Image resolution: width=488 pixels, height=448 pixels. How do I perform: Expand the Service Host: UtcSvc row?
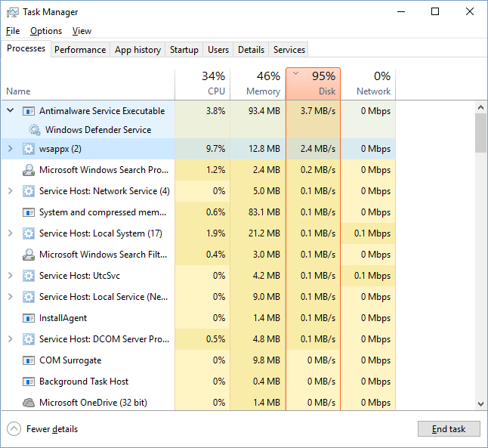(11, 276)
